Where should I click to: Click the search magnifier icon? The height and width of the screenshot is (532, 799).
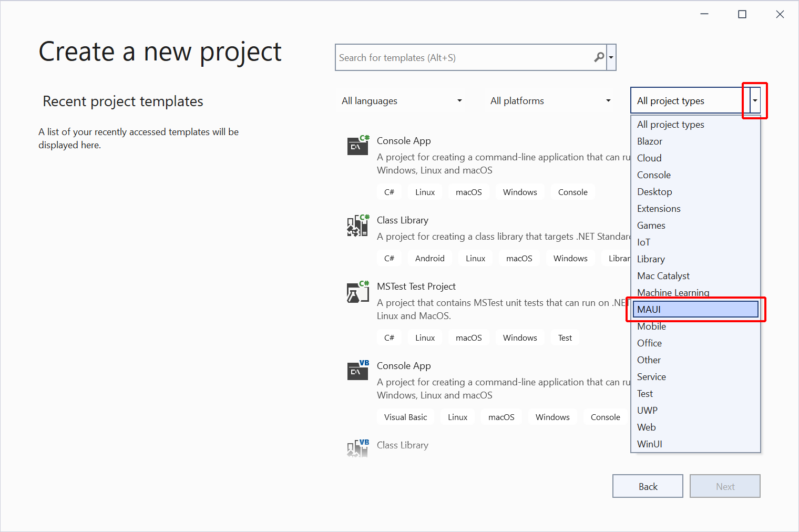[x=599, y=57]
